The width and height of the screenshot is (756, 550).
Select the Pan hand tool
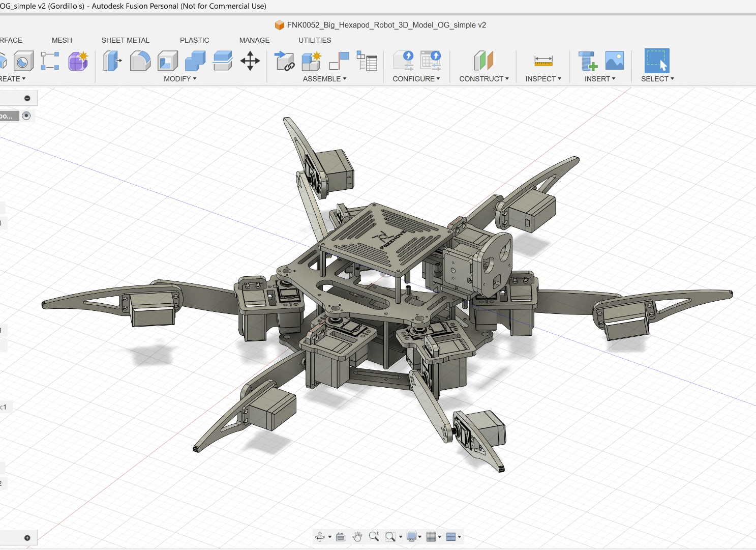[x=357, y=537]
